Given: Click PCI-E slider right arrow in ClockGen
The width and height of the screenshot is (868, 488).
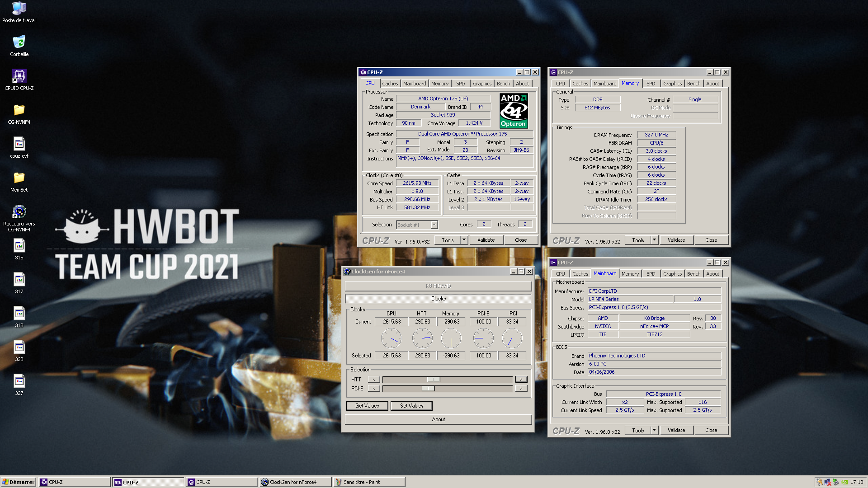Looking at the screenshot, I should [x=521, y=389].
